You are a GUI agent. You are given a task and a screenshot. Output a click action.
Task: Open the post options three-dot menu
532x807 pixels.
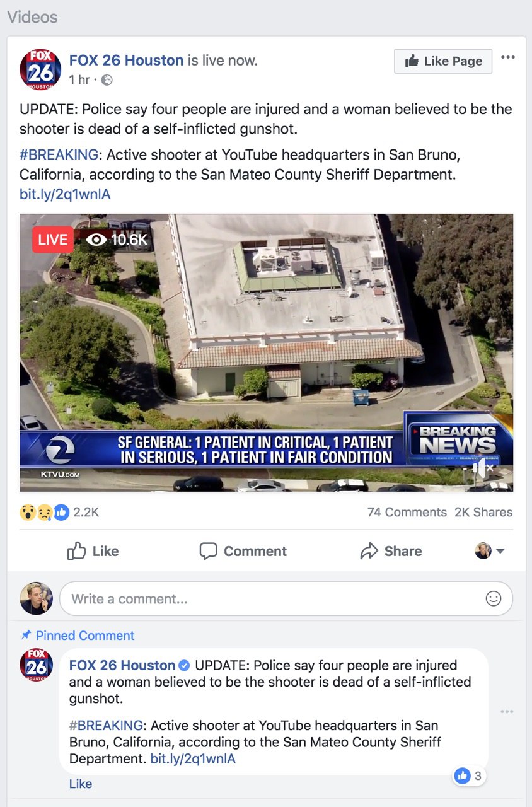pos(507,57)
